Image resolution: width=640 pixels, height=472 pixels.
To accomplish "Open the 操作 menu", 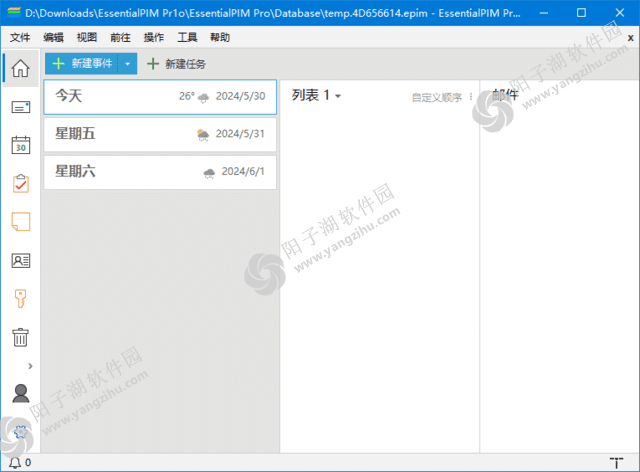I will coord(154,38).
